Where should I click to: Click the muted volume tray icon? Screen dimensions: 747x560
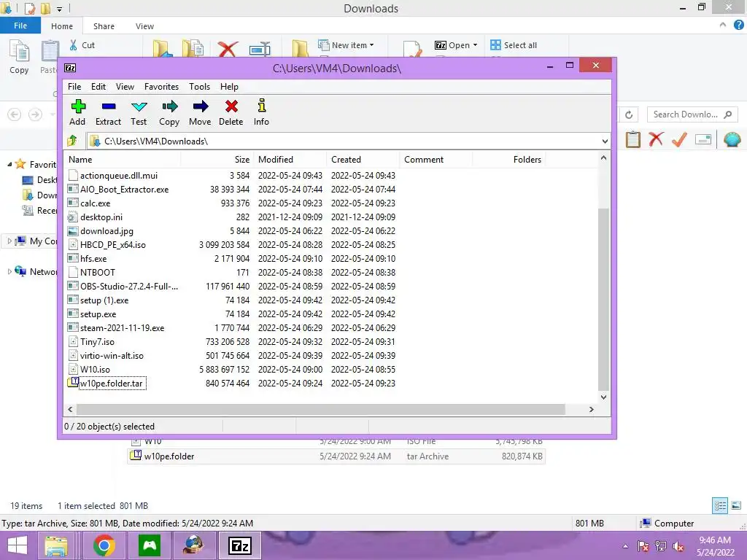(x=679, y=546)
